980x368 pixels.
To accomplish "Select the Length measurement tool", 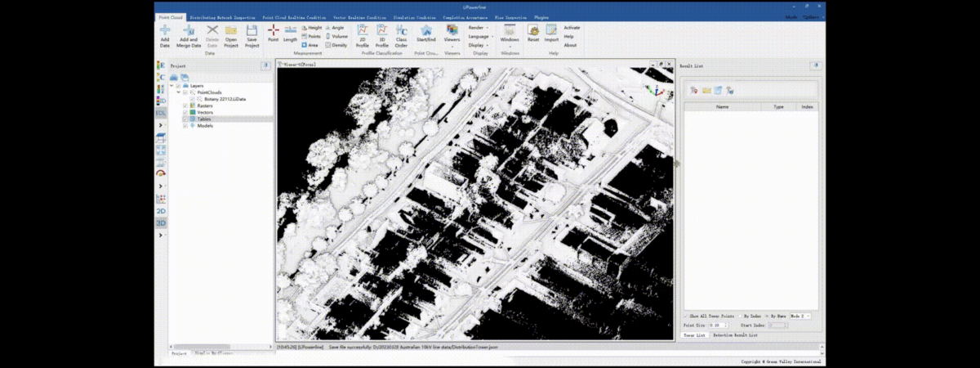I will click(x=290, y=34).
